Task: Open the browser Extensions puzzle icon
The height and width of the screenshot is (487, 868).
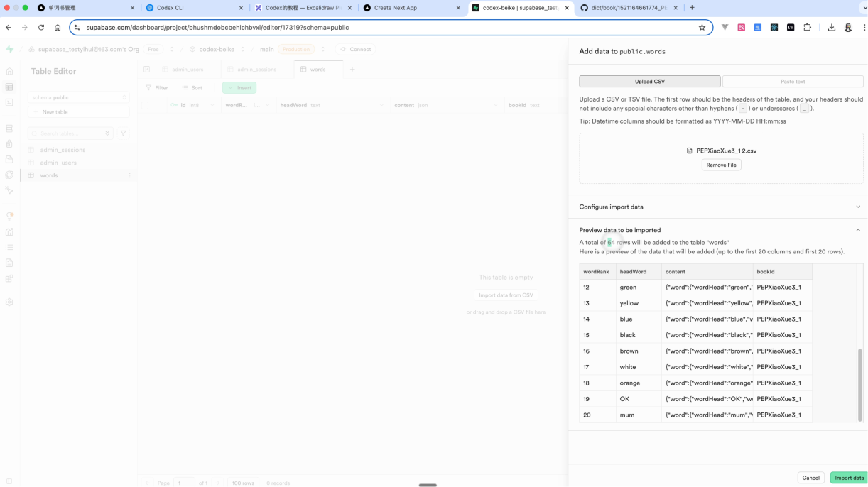Action: pos(807,28)
